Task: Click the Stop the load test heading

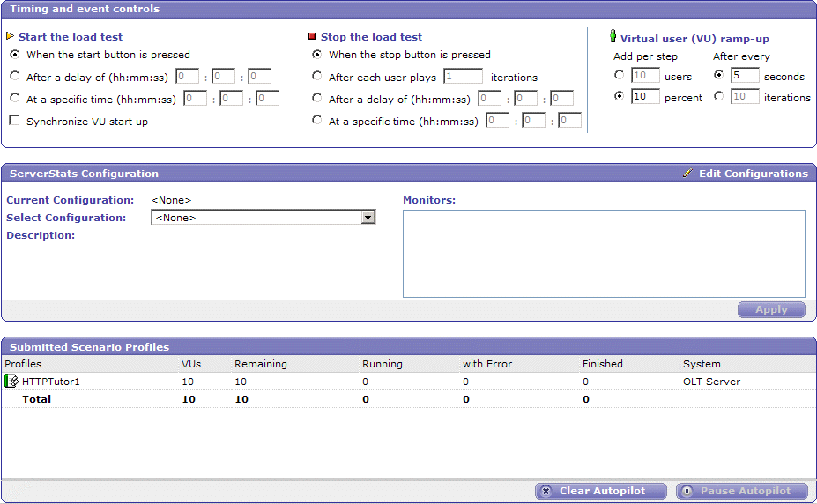Action: point(371,37)
